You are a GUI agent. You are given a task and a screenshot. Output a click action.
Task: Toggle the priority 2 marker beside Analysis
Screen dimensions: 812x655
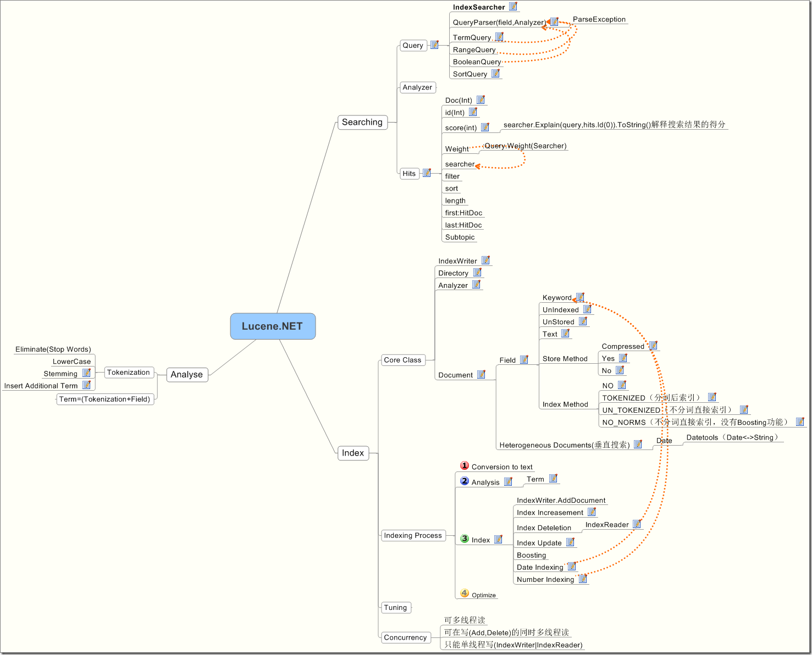click(465, 481)
